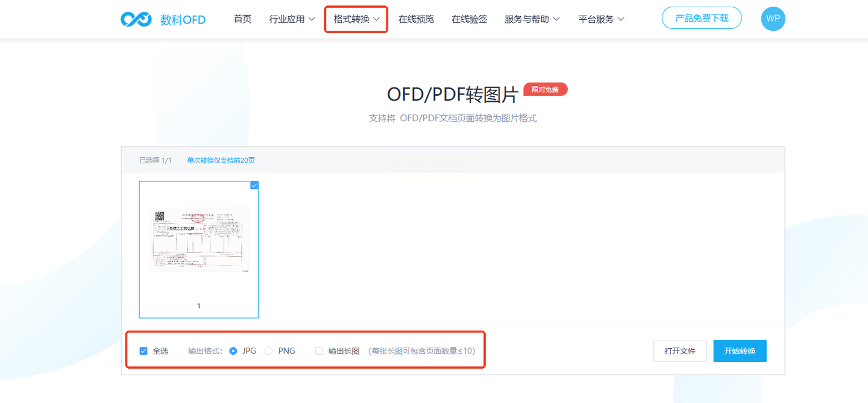The image size is (868, 403).
Task: Click 产品免费下载 button
Action: [702, 18]
